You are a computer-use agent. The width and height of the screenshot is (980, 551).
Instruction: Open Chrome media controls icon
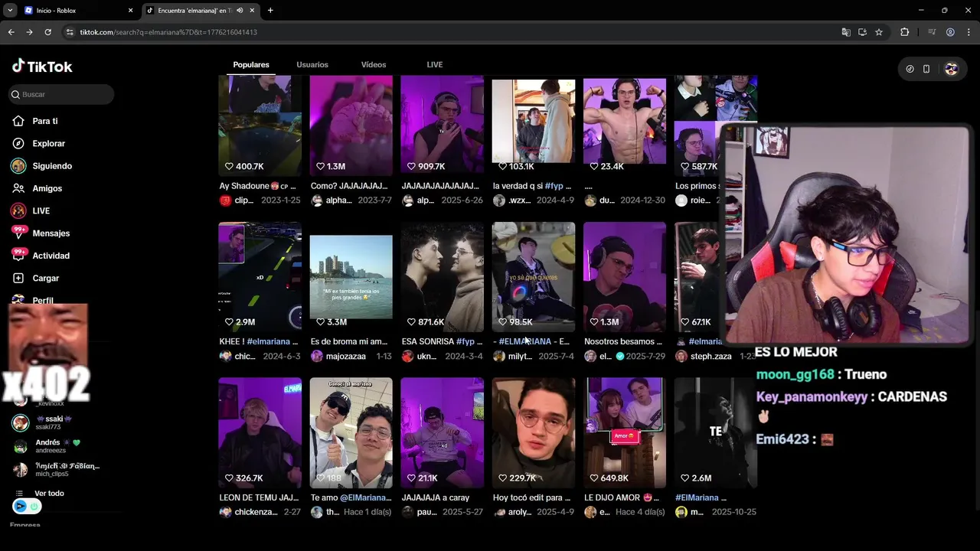932,32
